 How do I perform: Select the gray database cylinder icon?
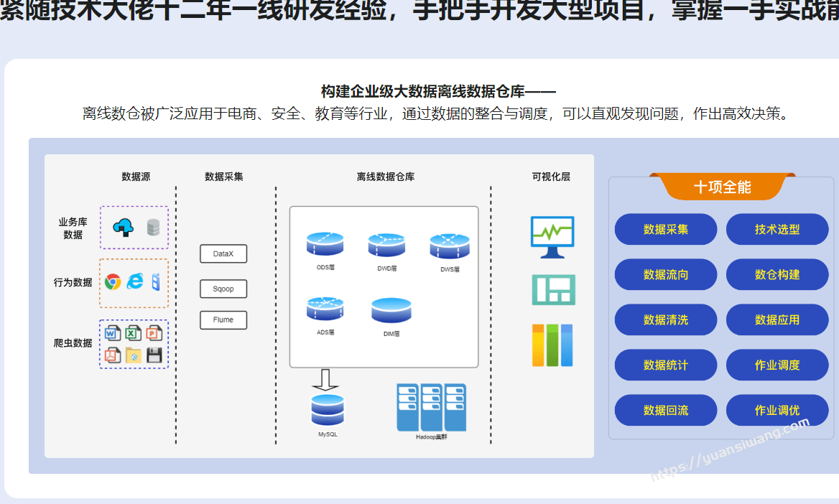click(x=153, y=228)
